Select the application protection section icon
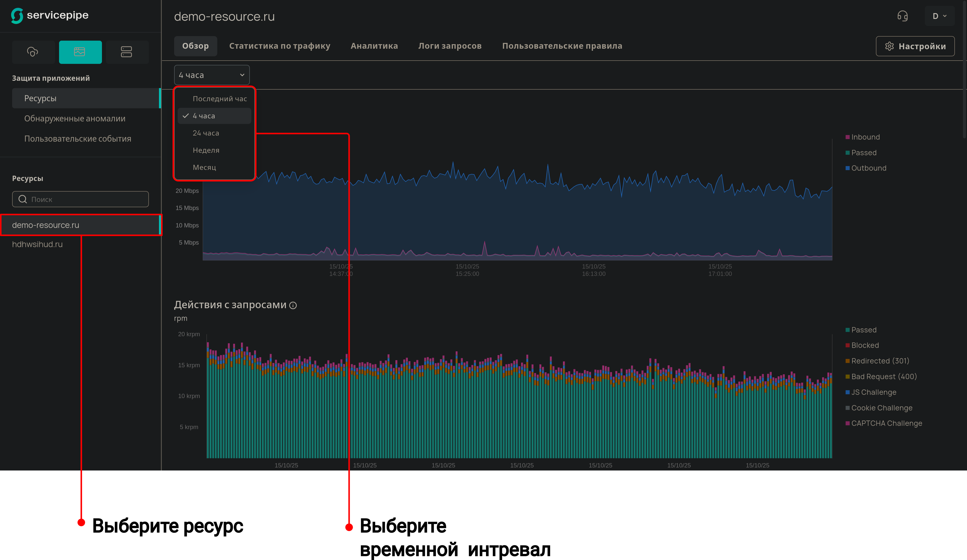The width and height of the screenshot is (967, 560). click(x=80, y=52)
